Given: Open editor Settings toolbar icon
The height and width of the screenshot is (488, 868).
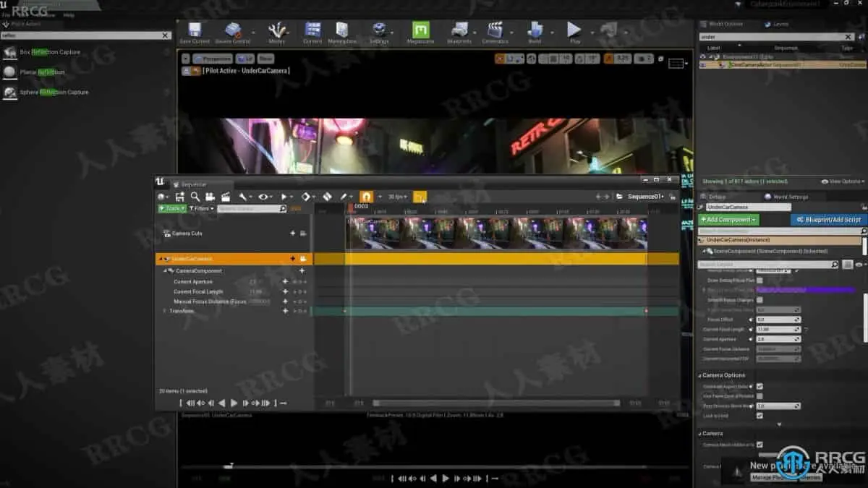Looking at the screenshot, I should 379,33.
